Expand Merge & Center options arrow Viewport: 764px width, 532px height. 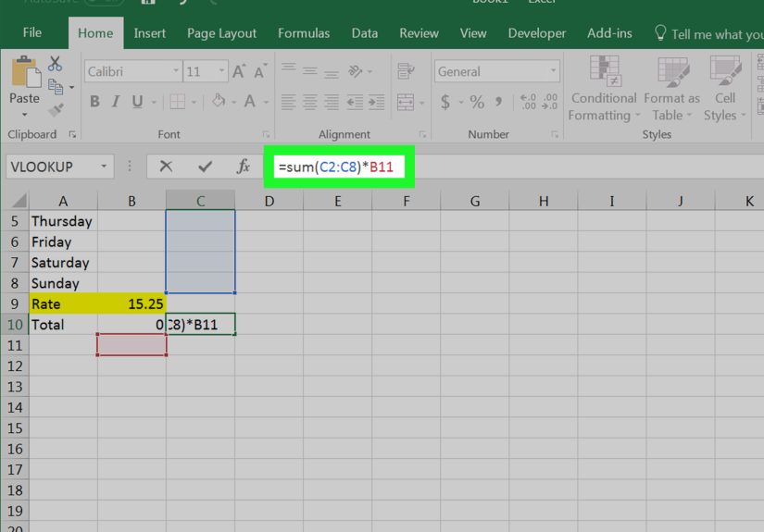click(x=422, y=103)
